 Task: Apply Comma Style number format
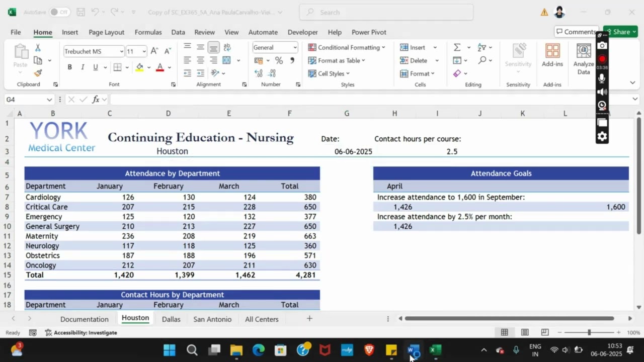pos(292,60)
